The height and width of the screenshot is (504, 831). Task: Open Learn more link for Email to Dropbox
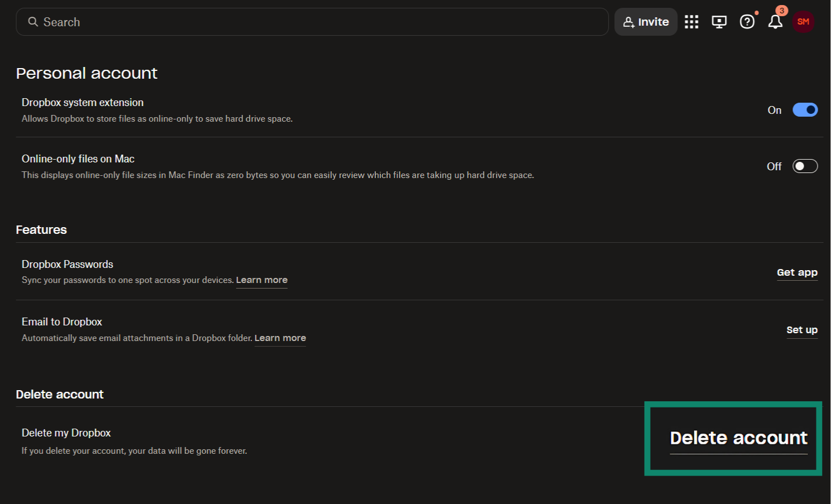coord(280,338)
